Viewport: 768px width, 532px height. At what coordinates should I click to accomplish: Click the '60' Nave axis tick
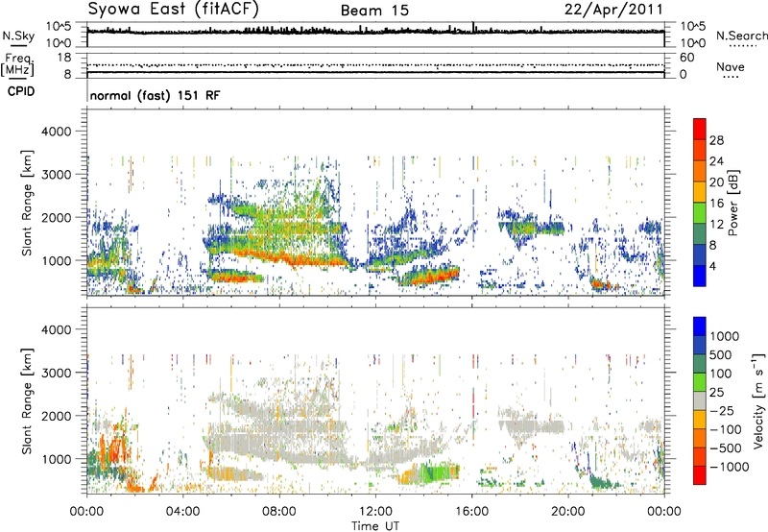(x=686, y=58)
